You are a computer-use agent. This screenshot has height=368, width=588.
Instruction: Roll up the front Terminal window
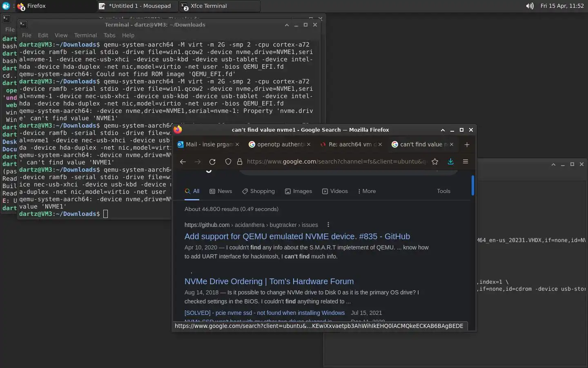(287, 25)
